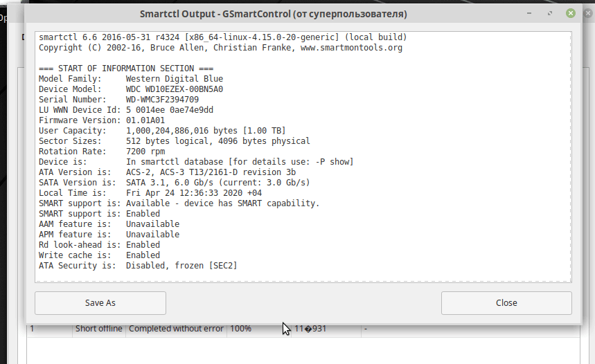
Task: Click the Firmware Version 01.01A01 line
Action: coord(102,120)
